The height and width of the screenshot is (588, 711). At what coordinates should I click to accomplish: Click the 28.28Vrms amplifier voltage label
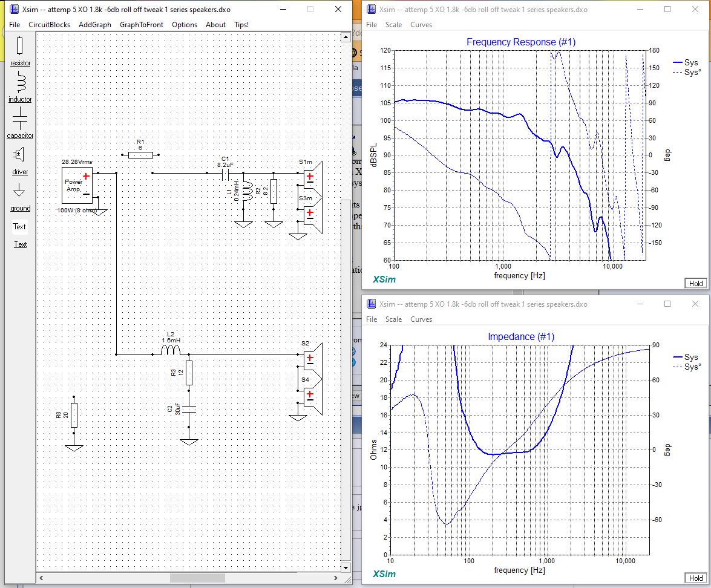pos(77,162)
